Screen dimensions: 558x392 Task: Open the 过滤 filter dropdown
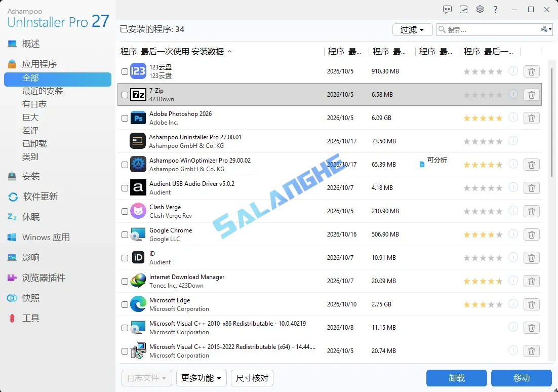coord(413,29)
